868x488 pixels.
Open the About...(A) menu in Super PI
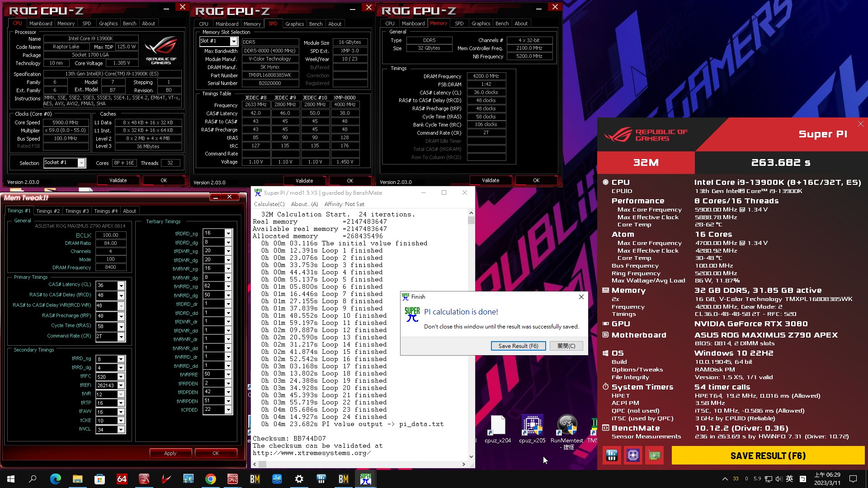tap(304, 204)
